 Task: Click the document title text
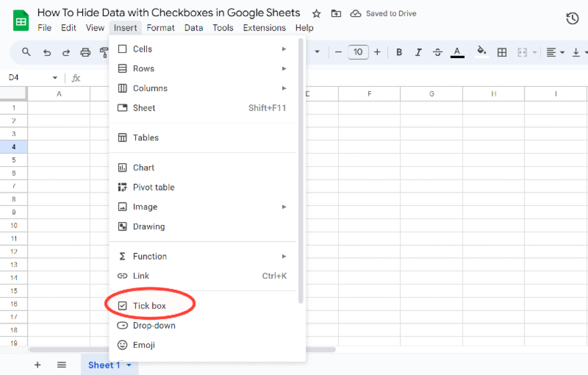(x=169, y=13)
